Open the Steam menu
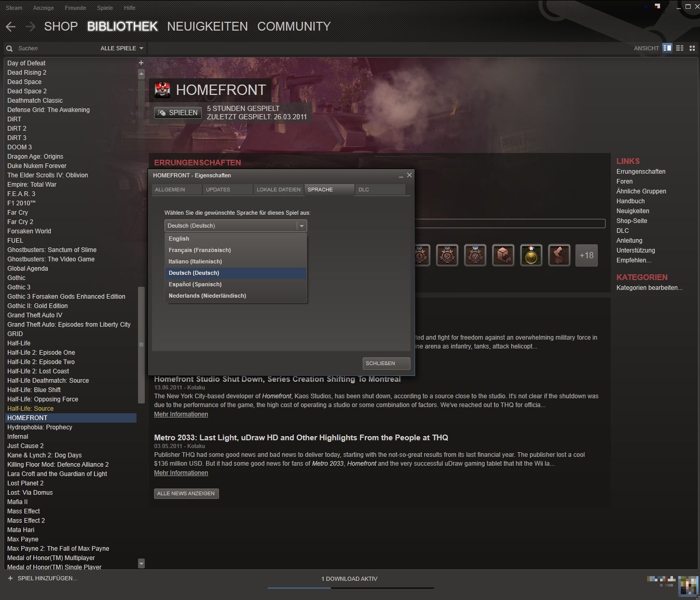 coord(14,8)
